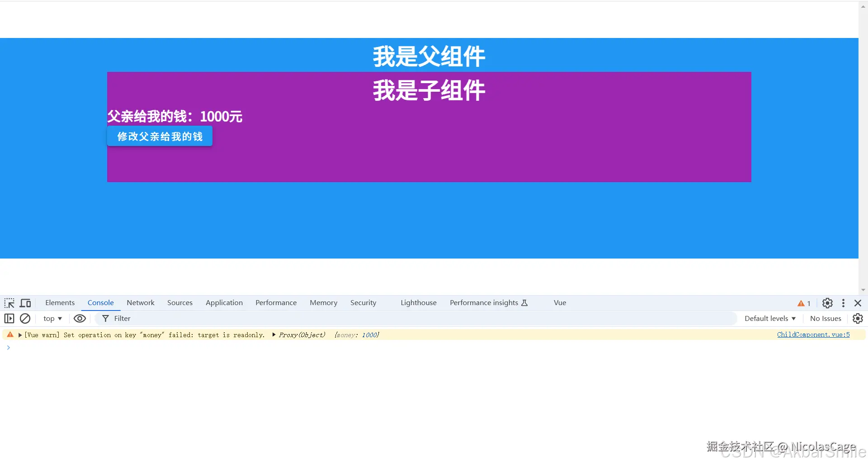Select the inspect element tool

(9, 303)
